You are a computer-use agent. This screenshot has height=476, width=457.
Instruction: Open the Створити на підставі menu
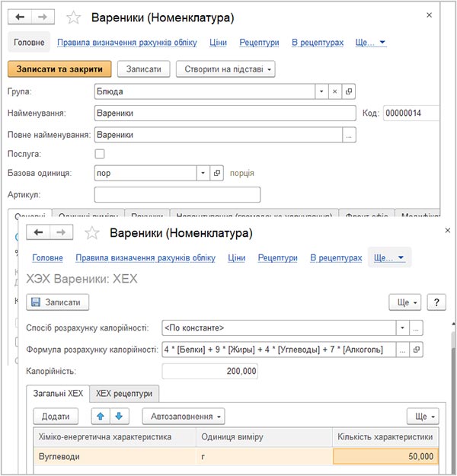(x=225, y=69)
